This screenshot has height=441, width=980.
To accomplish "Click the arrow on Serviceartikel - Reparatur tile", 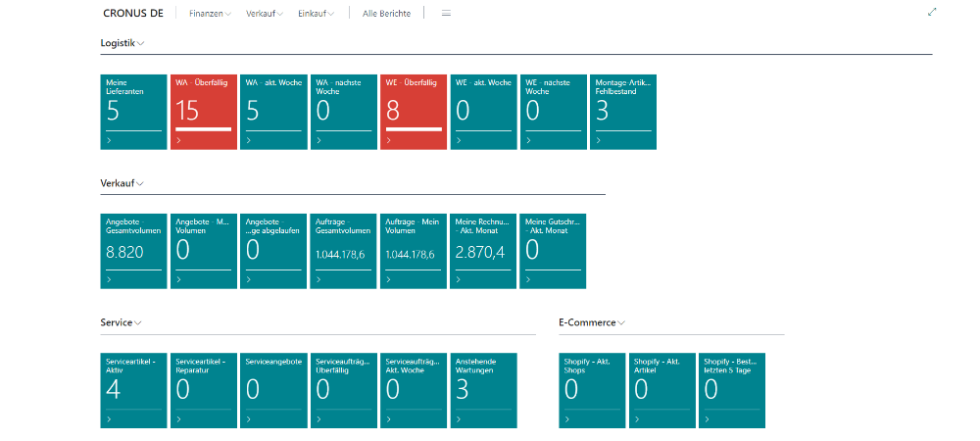I will point(178,419).
